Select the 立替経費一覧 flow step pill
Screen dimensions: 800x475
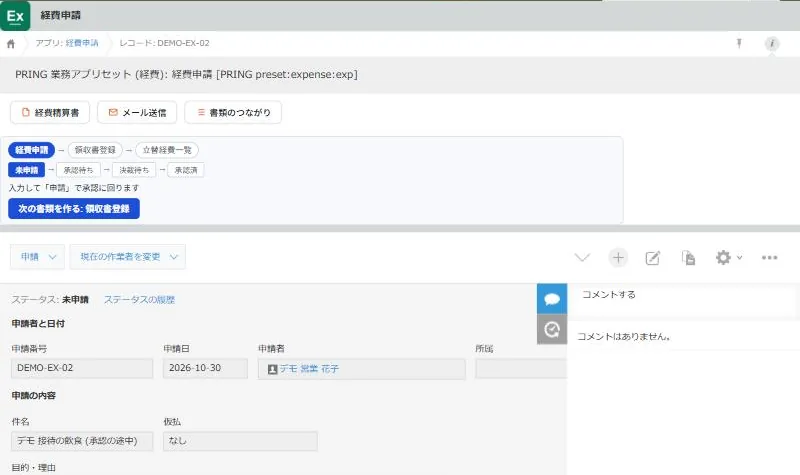click(167, 150)
